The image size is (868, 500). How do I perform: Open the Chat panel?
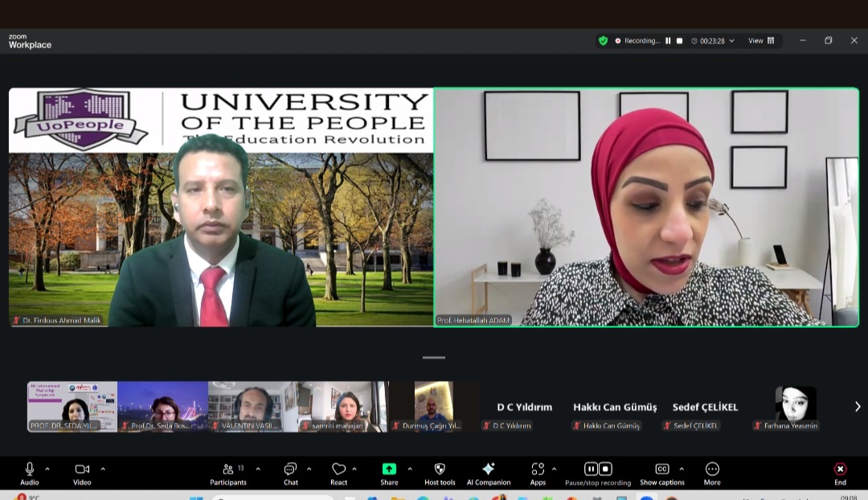click(290, 469)
